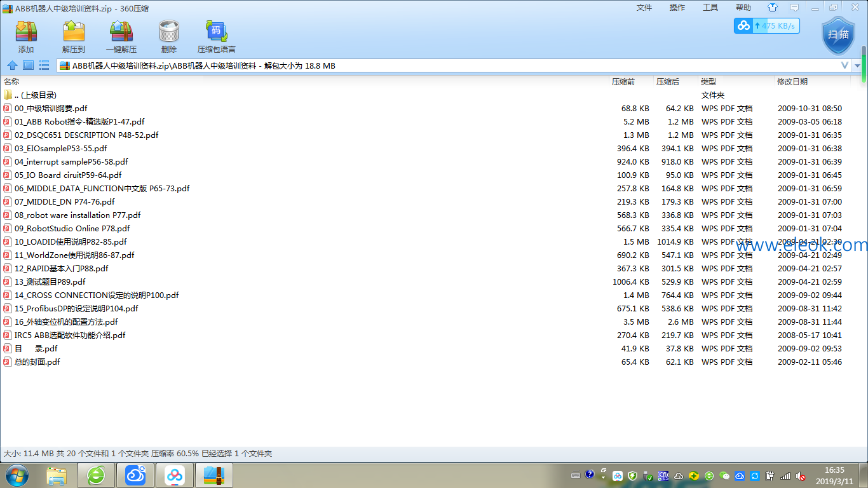Open the 压缩包语言 archive language tool
868x488 pixels.
tap(216, 37)
